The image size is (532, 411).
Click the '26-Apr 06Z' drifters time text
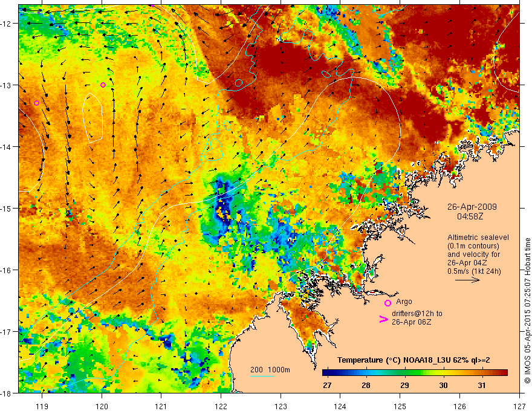(412, 322)
